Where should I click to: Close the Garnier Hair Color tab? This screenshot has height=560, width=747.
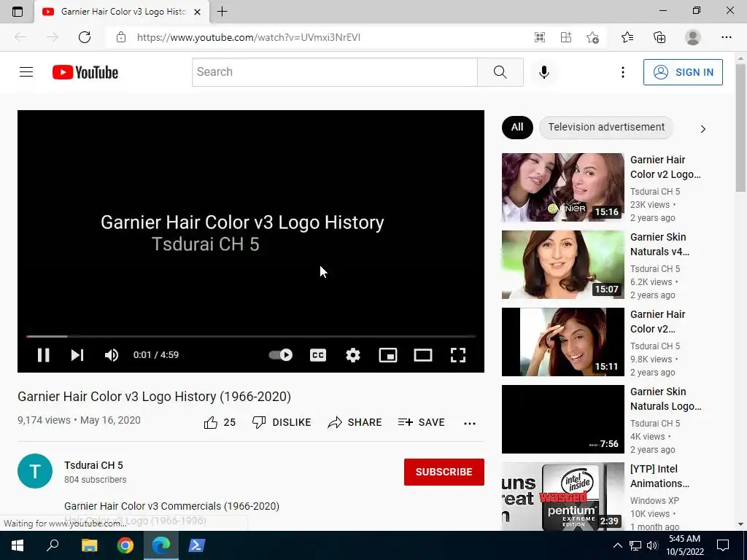(197, 12)
